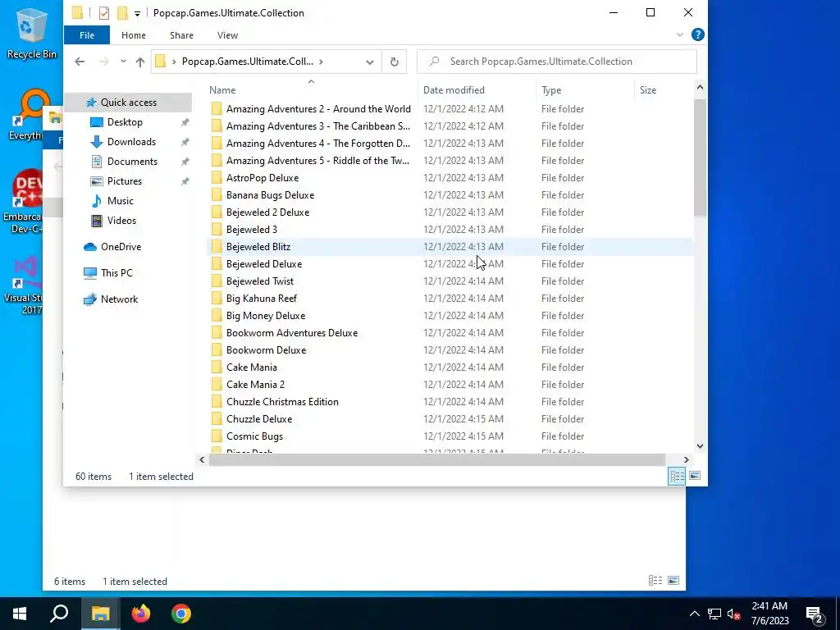Select Bejeweled Twist folder
Viewport: 840px width, 630px height.
click(x=450, y=281)
